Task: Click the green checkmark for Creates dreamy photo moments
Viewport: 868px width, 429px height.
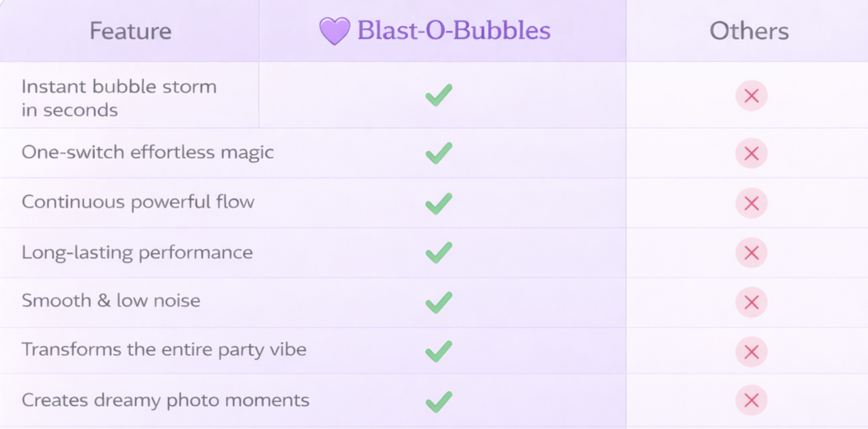Action: coord(439,401)
